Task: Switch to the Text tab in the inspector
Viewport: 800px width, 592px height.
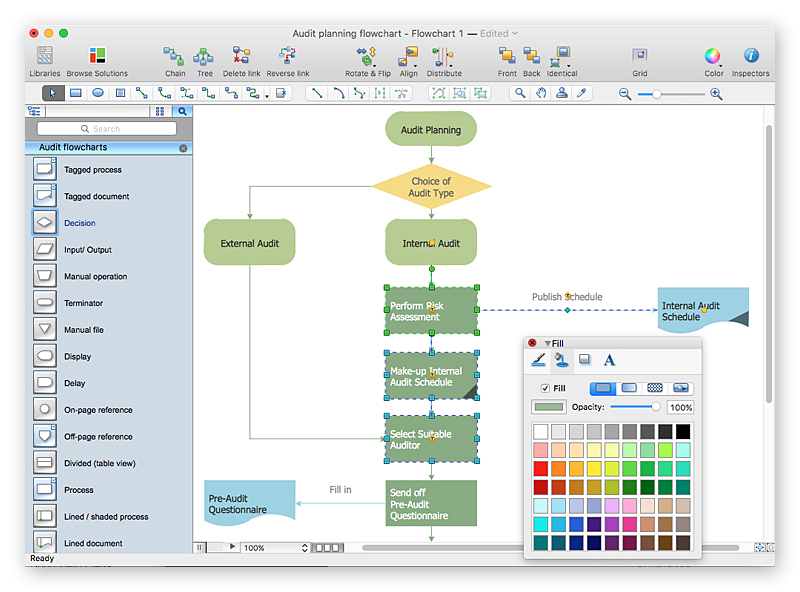Action: pyautogui.click(x=609, y=360)
